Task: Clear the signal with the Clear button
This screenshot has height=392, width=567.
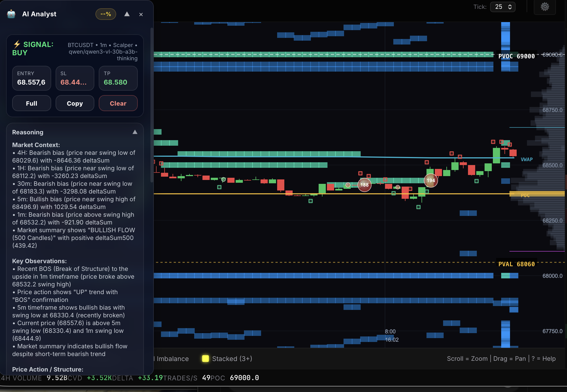Action: (118, 103)
